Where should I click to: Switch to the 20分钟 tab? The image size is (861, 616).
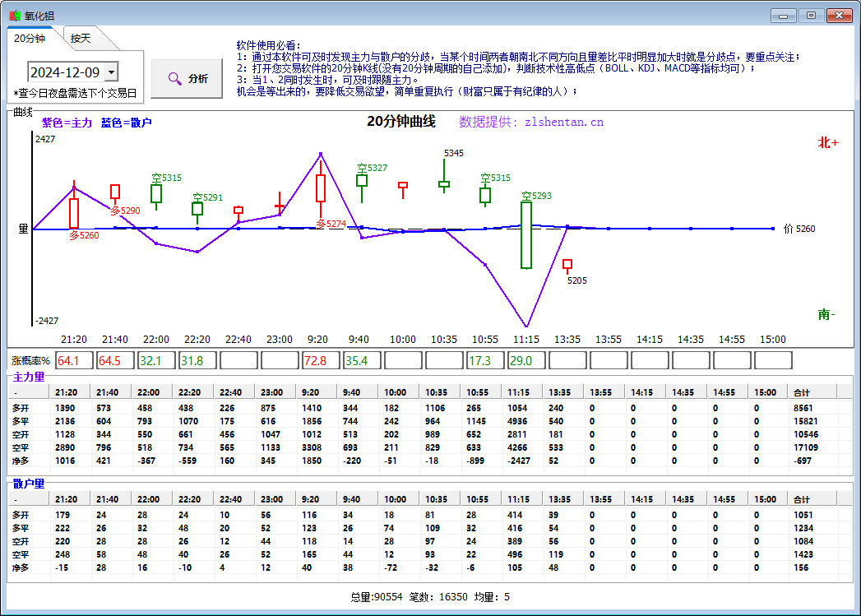click(x=30, y=39)
